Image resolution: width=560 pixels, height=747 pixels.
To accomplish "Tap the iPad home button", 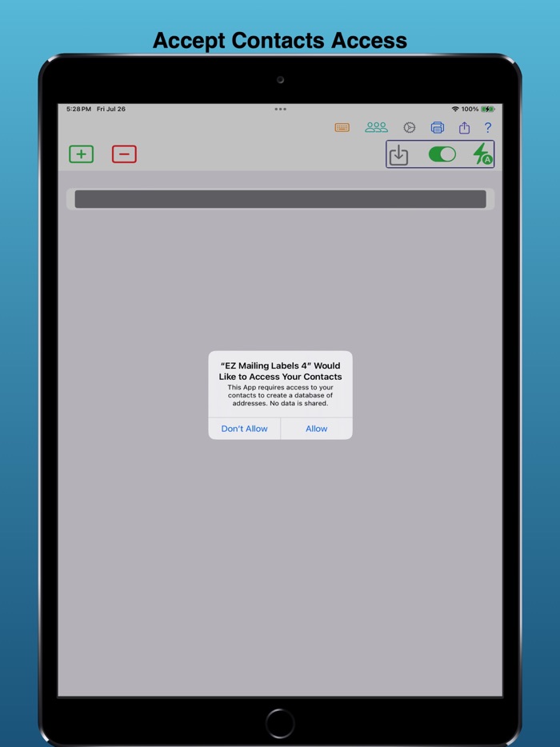I will coord(280,723).
